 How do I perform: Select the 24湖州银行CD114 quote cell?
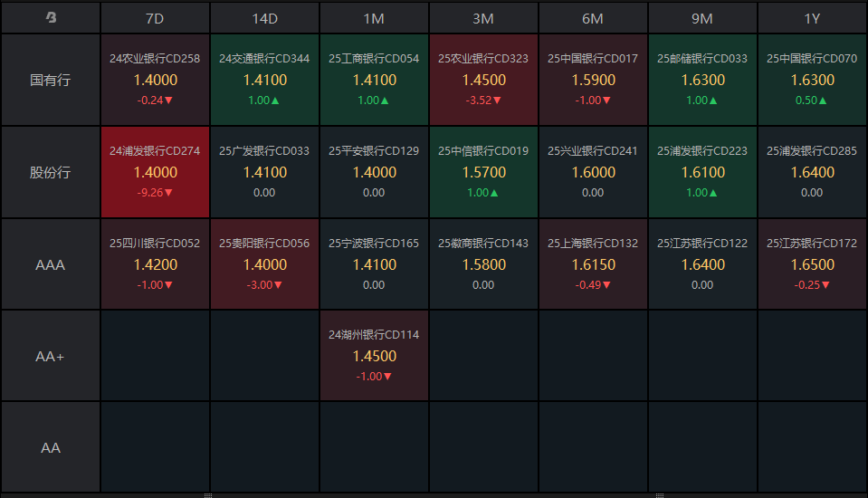click(374, 356)
